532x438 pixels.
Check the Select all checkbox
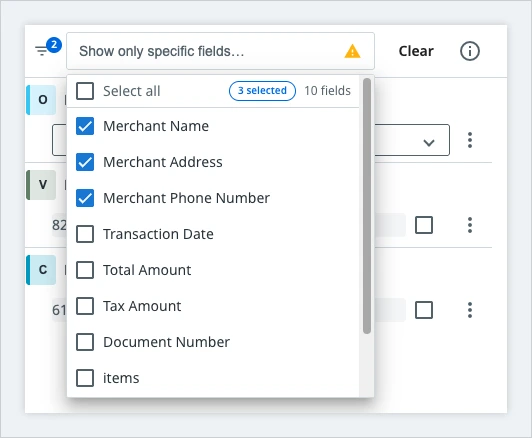85,91
